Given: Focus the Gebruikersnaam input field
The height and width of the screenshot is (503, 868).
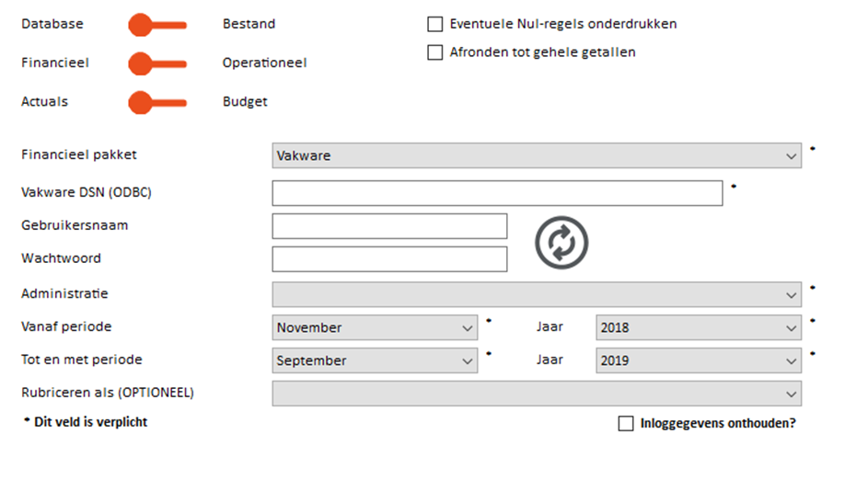Looking at the screenshot, I should [389, 226].
